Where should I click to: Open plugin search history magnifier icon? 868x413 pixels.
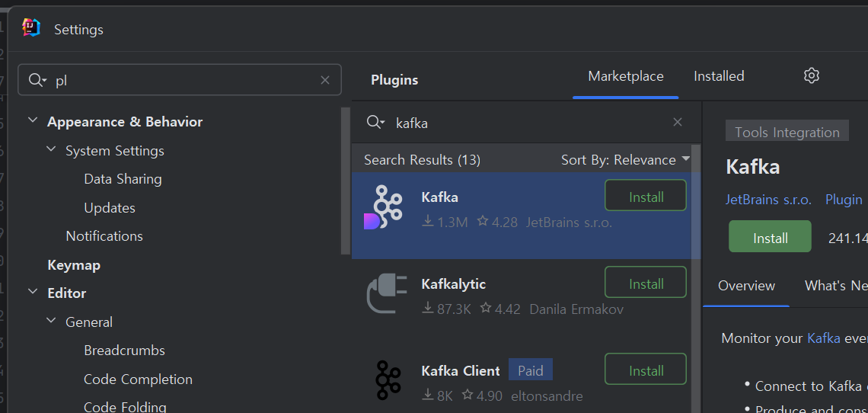[x=375, y=123]
